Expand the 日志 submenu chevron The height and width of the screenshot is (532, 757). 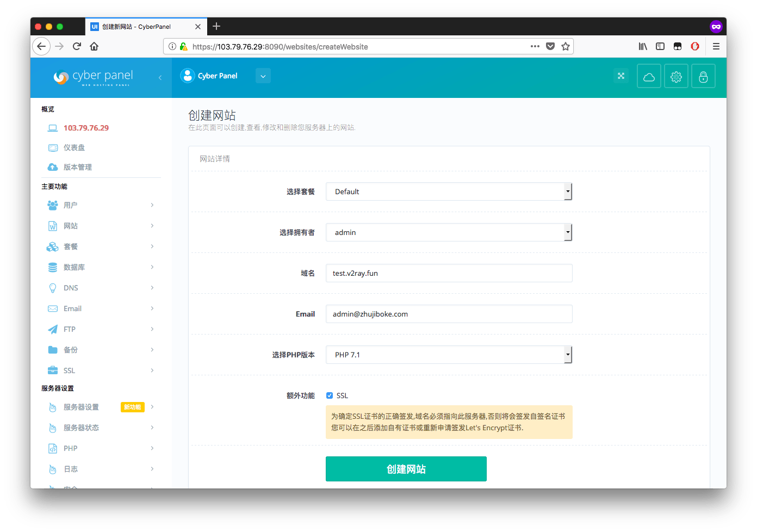pos(152,469)
